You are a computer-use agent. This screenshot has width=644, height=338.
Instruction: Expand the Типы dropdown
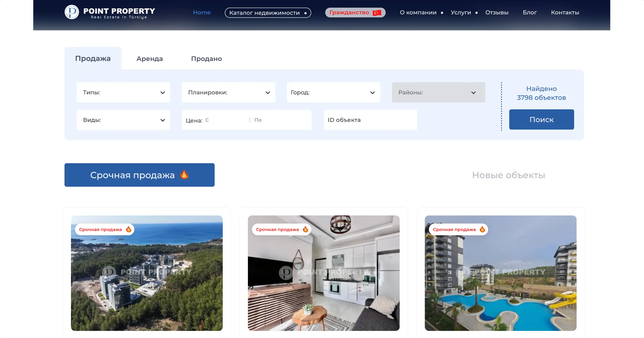pyautogui.click(x=123, y=92)
